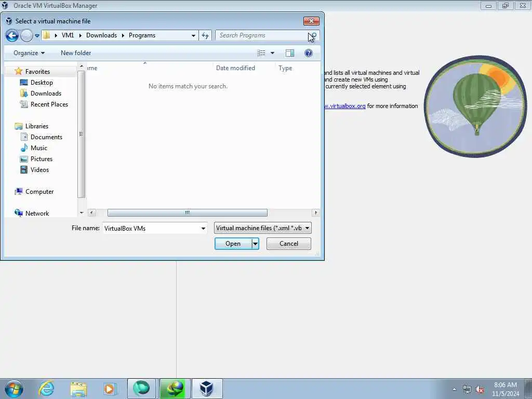Open Pictures library

coord(42,159)
